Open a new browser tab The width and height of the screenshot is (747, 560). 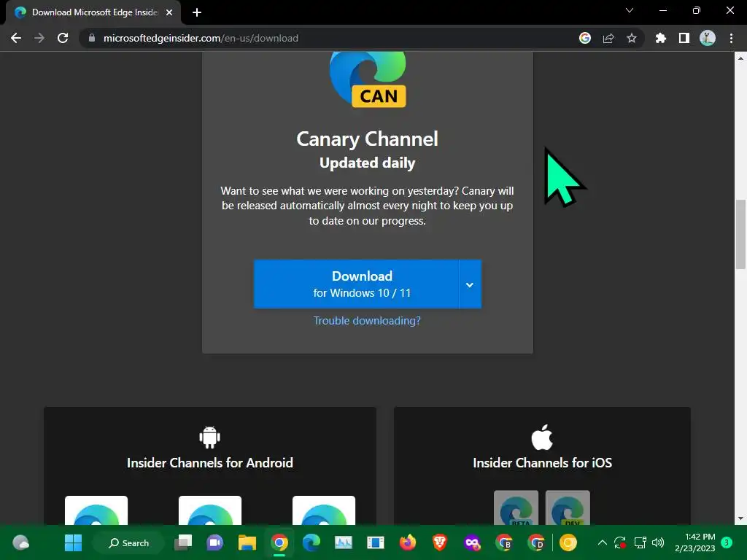coord(197,12)
